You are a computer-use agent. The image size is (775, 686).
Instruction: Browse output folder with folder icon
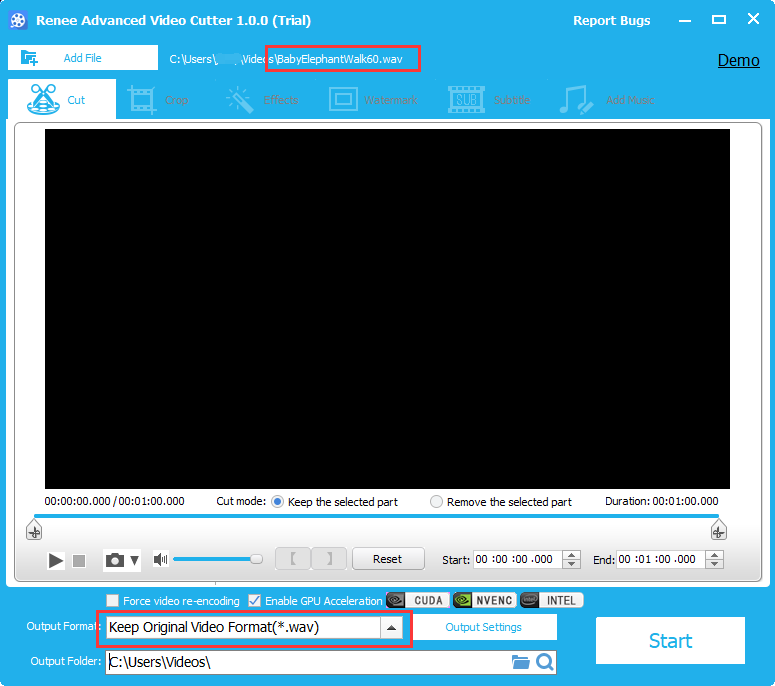click(x=520, y=662)
